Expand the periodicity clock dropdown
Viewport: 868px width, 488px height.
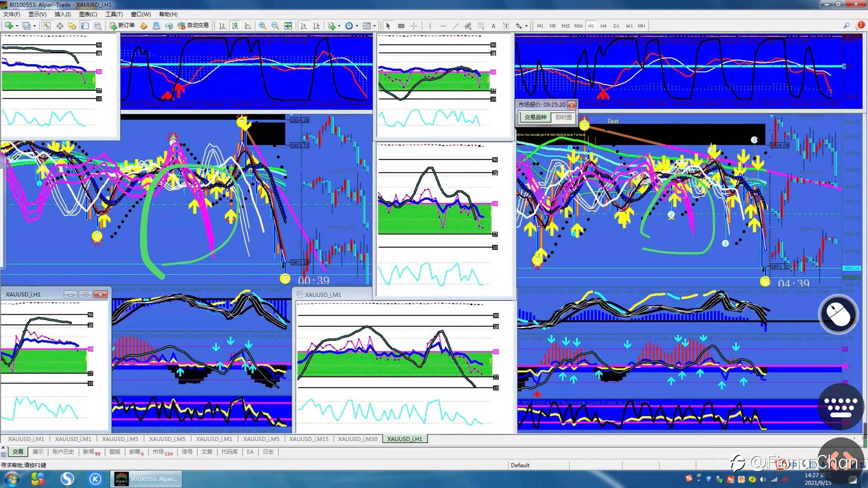(357, 26)
